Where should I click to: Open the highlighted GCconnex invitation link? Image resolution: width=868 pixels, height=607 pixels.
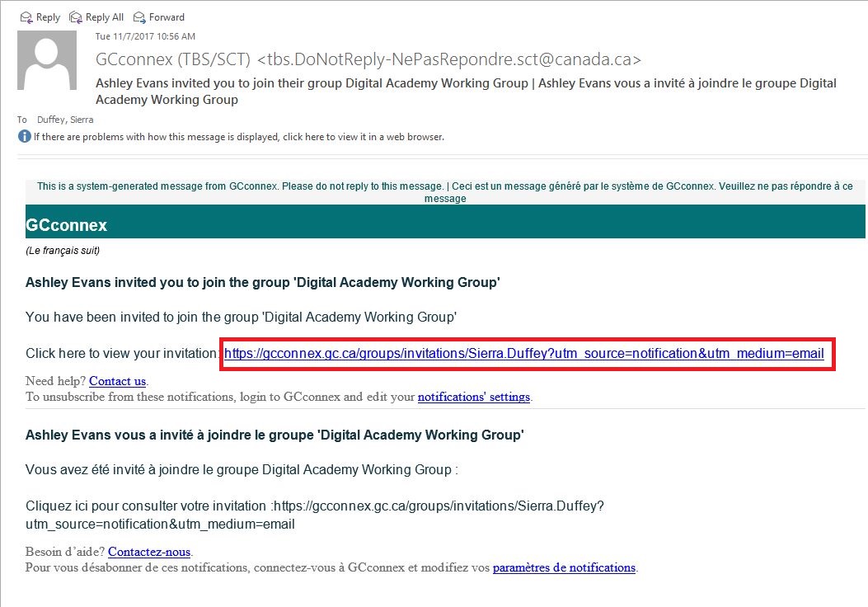click(523, 353)
